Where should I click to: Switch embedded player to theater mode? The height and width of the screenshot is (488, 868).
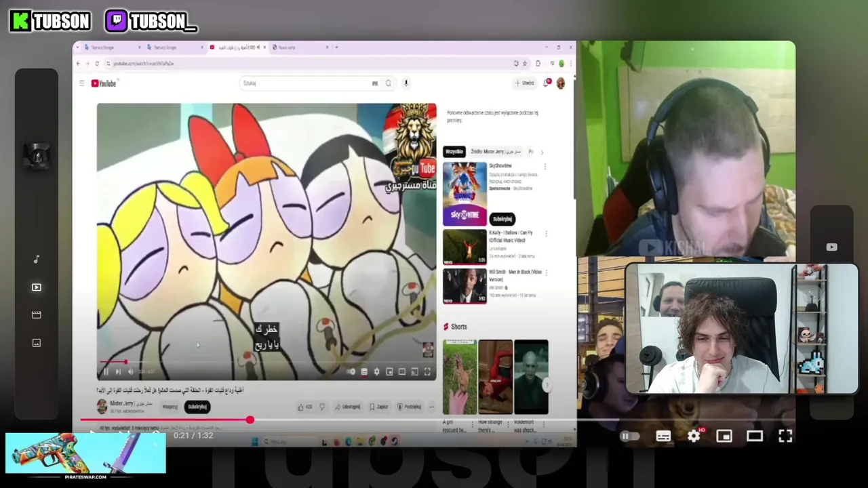click(x=402, y=371)
